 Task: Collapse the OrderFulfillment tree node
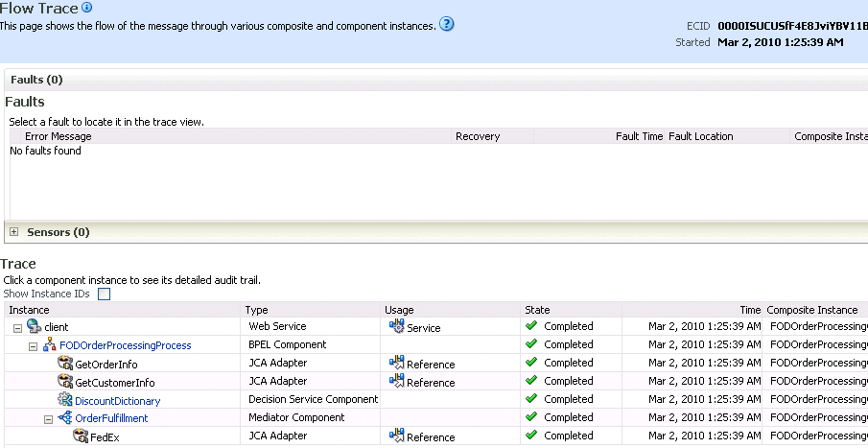(49, 420)
